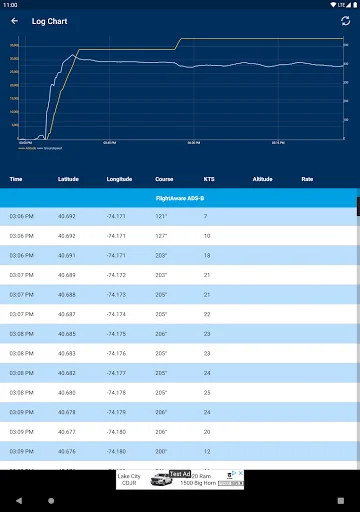This screenshot has width=360, height=512.
Task: Open the AdChoices info icon
Action: 234,473
